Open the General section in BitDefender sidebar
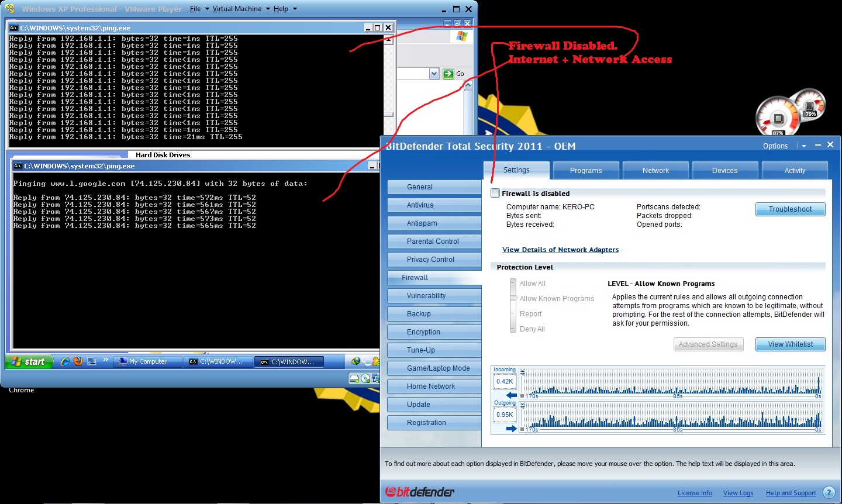This screenshot has width=842, height=504. click(x=434, y=187)
